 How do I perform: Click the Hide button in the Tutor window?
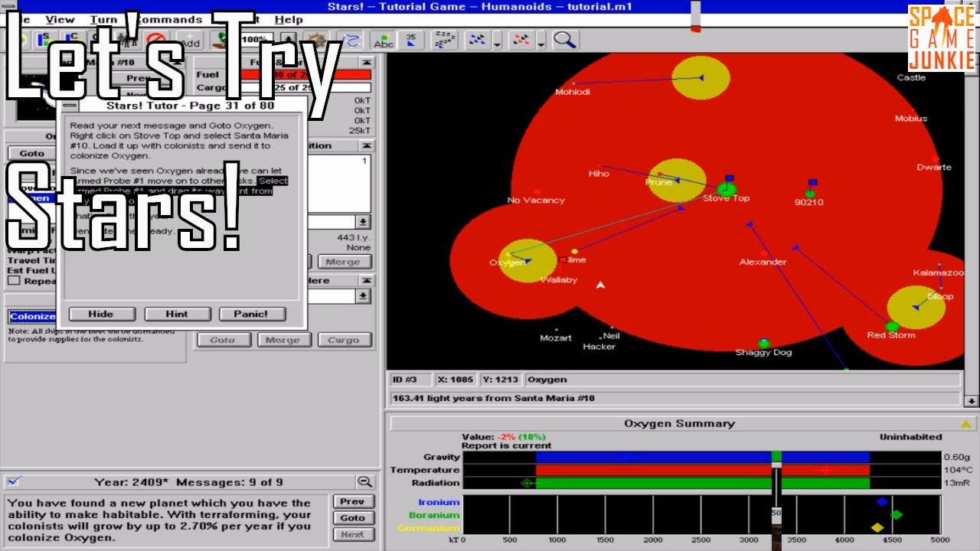click(x=101, y=314)
